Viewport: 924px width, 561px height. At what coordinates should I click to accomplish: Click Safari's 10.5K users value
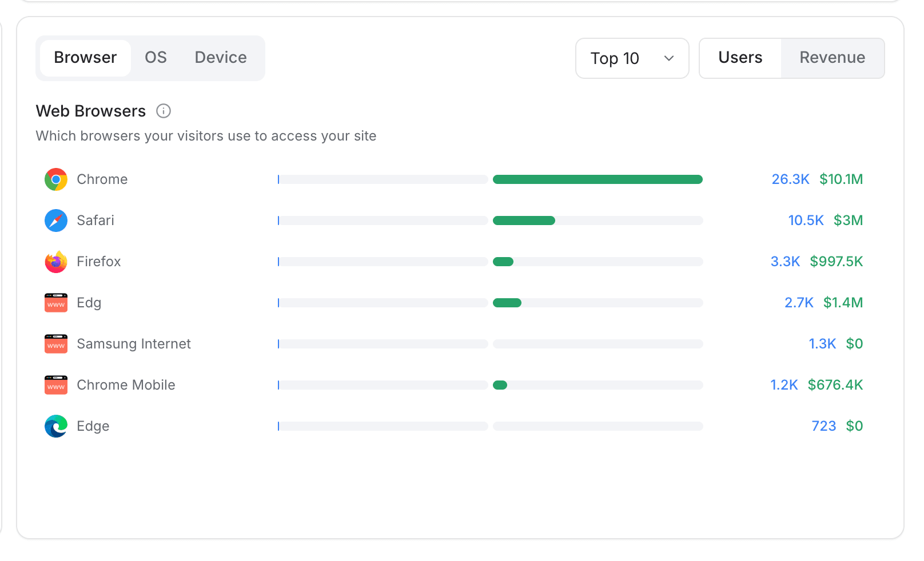coord(806,221)
